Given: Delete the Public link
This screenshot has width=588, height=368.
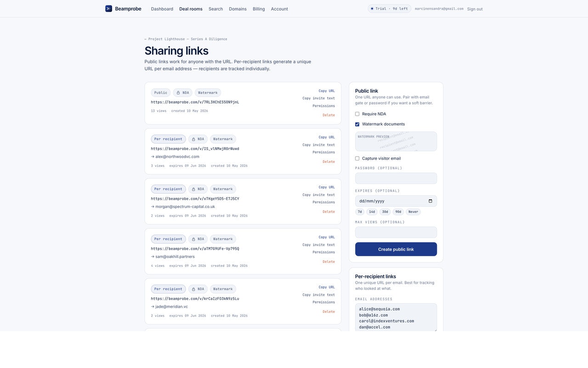Looking at the screenshot, I should 328,115.
